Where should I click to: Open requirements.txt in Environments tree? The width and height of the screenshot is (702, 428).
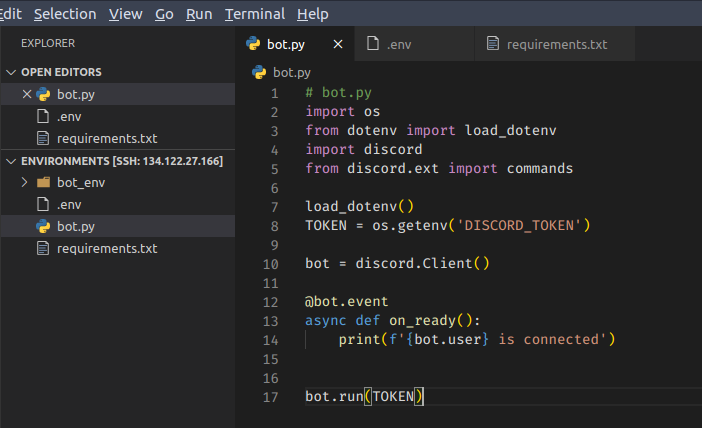(107, 248)
